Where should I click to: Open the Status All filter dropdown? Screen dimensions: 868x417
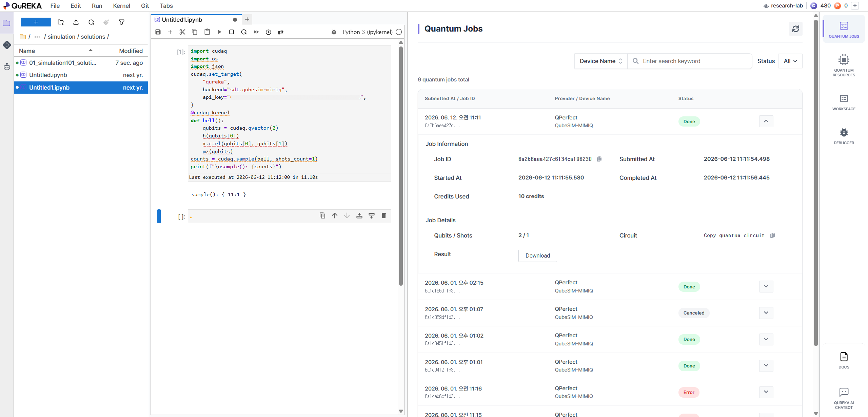(790, 61)
